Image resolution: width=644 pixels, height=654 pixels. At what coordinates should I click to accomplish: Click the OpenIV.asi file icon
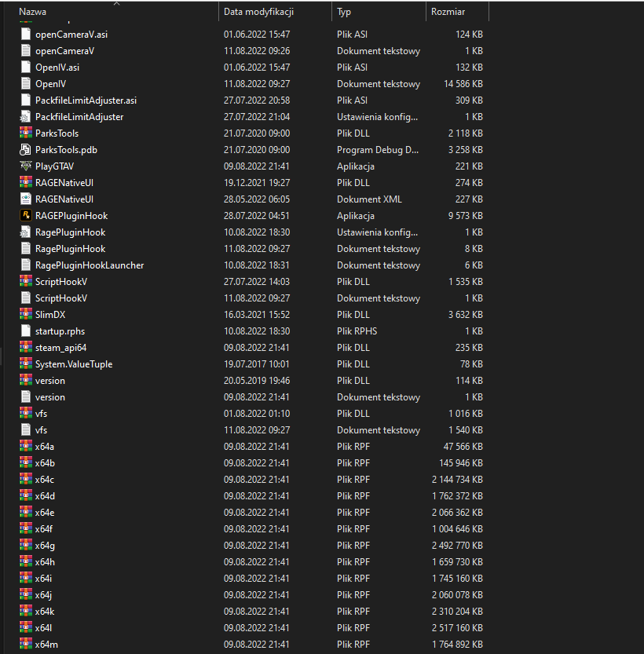[x=26, y=68]
